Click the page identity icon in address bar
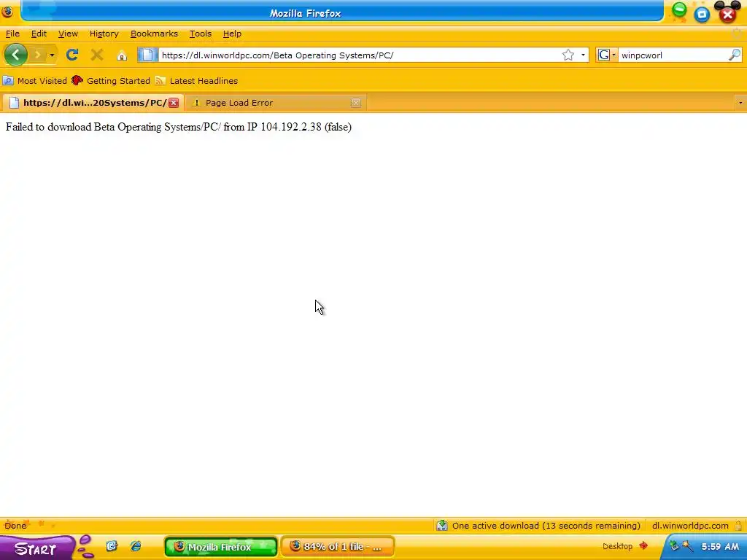Screen dimensions: 747x560 tap(147, 55)
